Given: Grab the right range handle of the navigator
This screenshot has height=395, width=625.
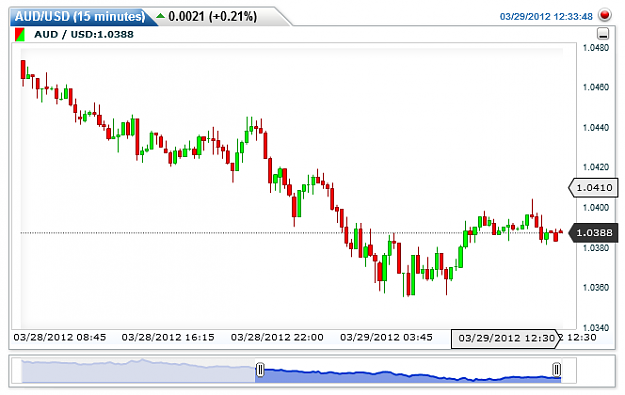Looking at the screenshot, I should coord(556,369).
